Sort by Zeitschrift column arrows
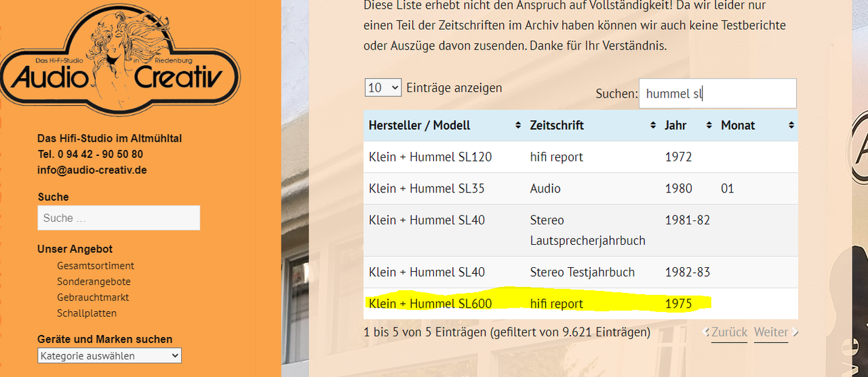868x377 pixels. tap(653, 125)
